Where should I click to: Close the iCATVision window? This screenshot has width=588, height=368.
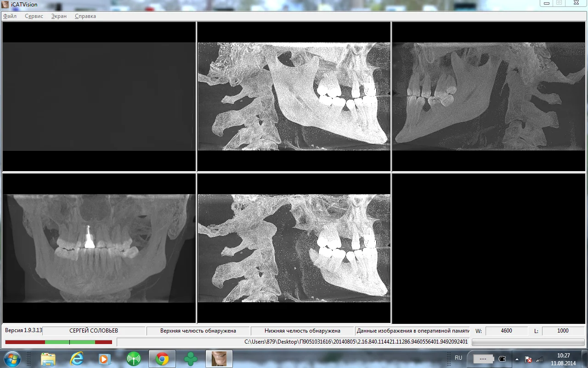576,3
